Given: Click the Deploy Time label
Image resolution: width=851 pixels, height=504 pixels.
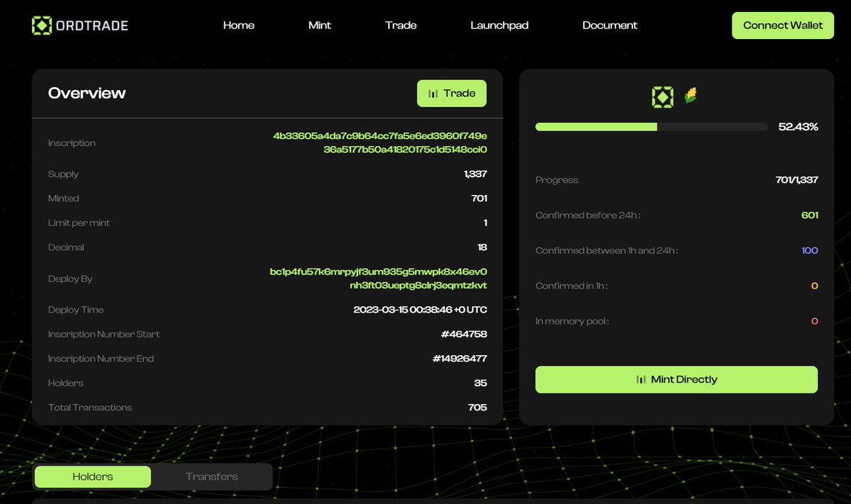Looking at the screenshot, I should (76, 310).
